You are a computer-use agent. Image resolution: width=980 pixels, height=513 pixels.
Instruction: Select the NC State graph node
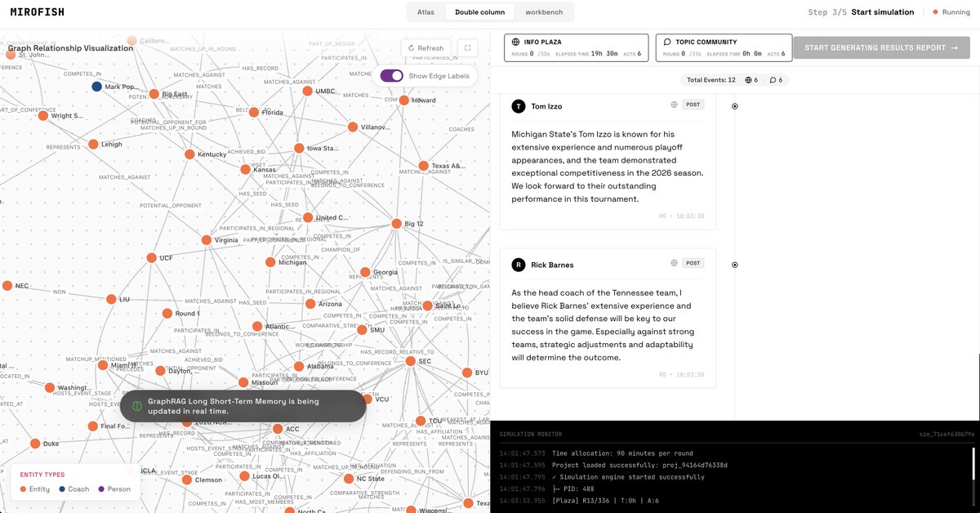(350, 479)
